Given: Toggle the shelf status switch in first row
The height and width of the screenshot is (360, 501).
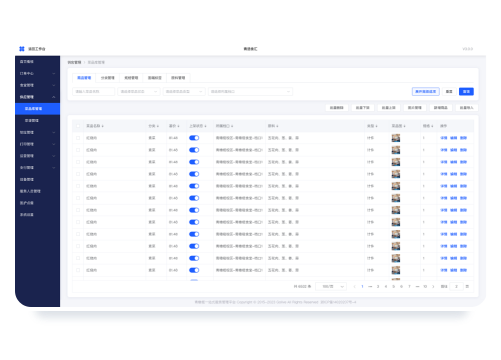Looking at the screenshot, I should [194, 138].
